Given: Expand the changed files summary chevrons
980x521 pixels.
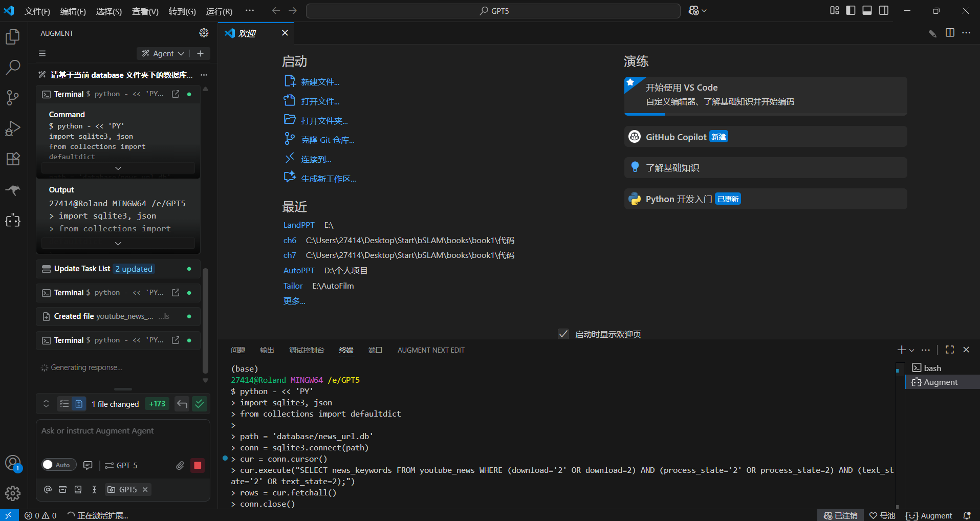Looking at the screenshot, I should pyautogui.click(x=46, y=404).
